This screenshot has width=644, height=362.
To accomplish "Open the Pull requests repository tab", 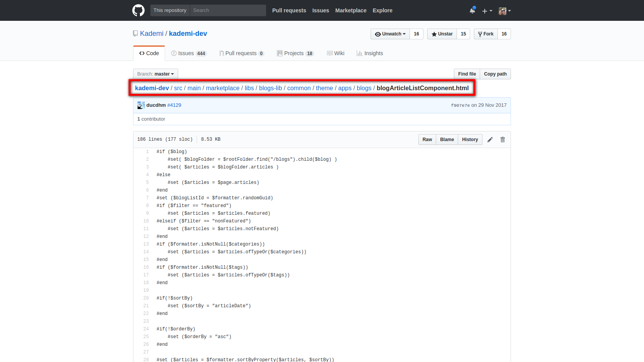I will point(241,53).
